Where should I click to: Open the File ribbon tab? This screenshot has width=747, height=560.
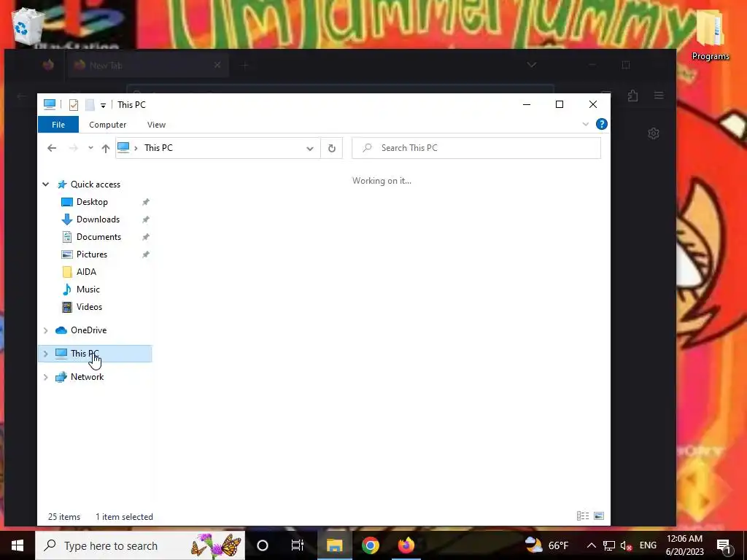tap(58, 124)
